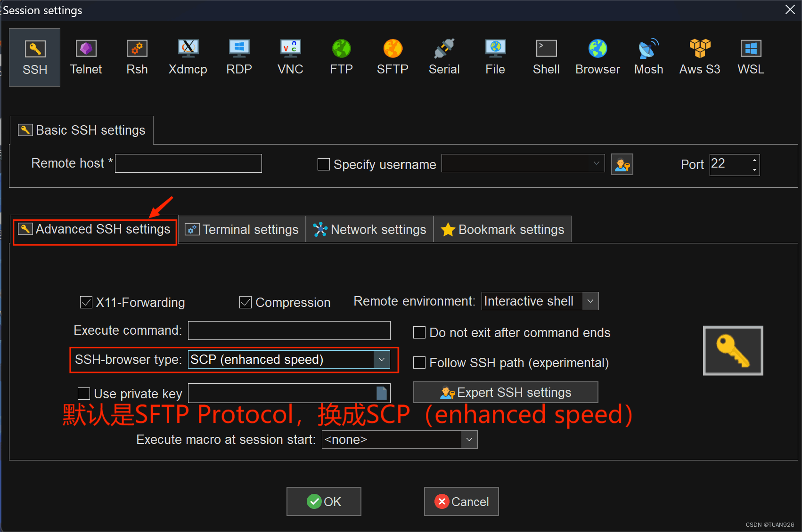Click the large SSH key image button

pos(733,351)
